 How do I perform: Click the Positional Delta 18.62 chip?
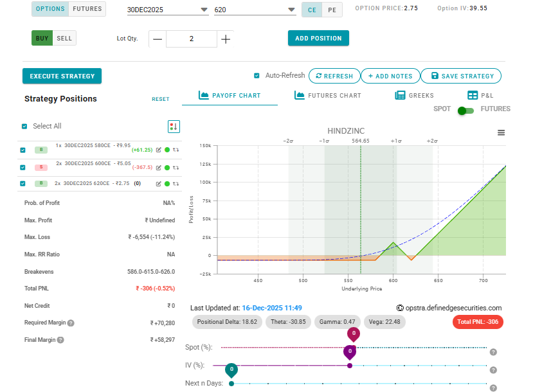tap(227, 322)
